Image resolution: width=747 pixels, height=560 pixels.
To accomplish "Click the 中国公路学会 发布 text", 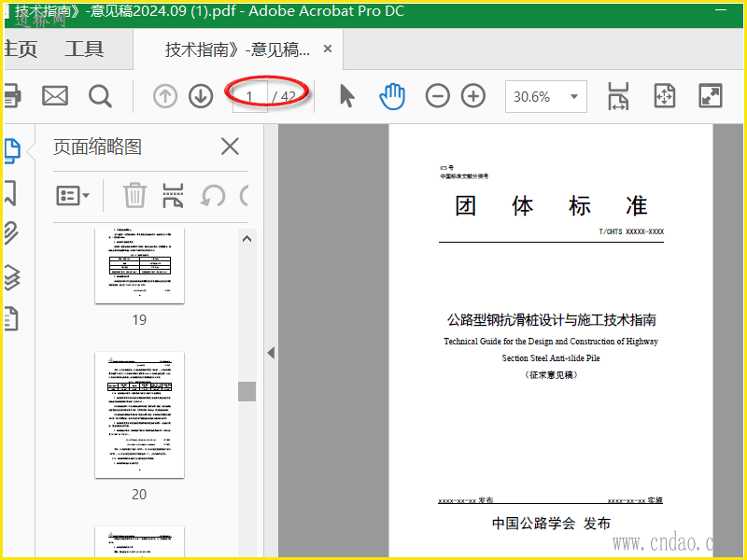I will click(x=551, y=524).
